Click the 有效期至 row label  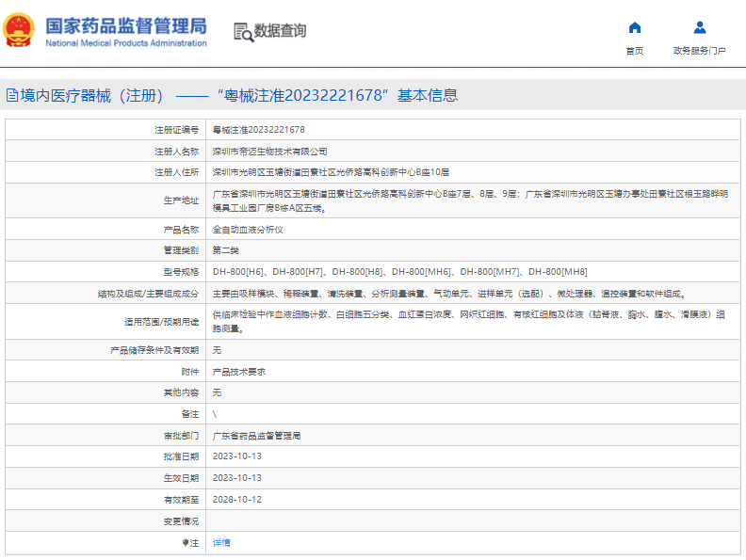pyautogui.click(x=181, y=500)
